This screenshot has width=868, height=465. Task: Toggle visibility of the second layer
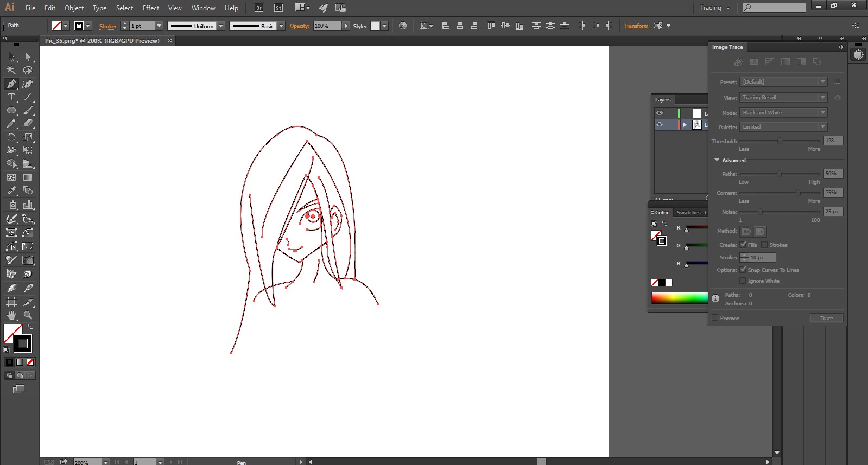coord(660,124)
